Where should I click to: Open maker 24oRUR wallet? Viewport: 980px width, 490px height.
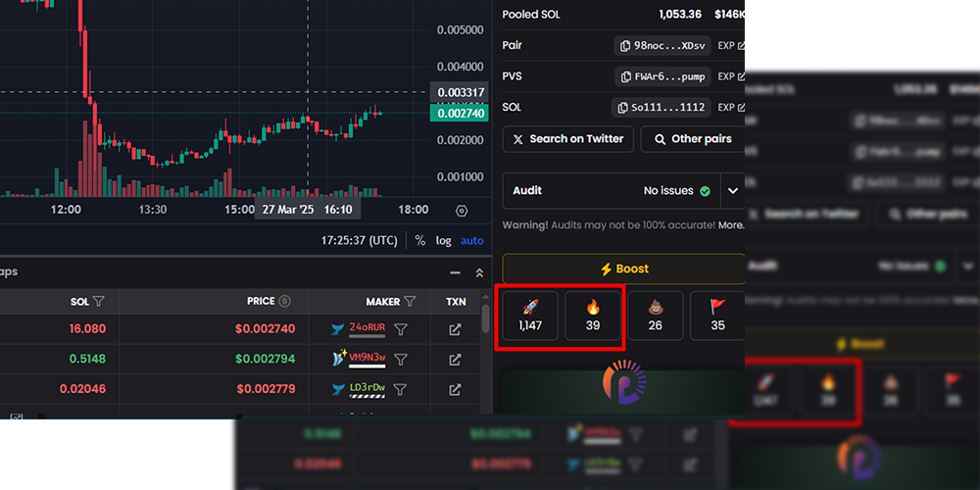click(x=367, y=328)
